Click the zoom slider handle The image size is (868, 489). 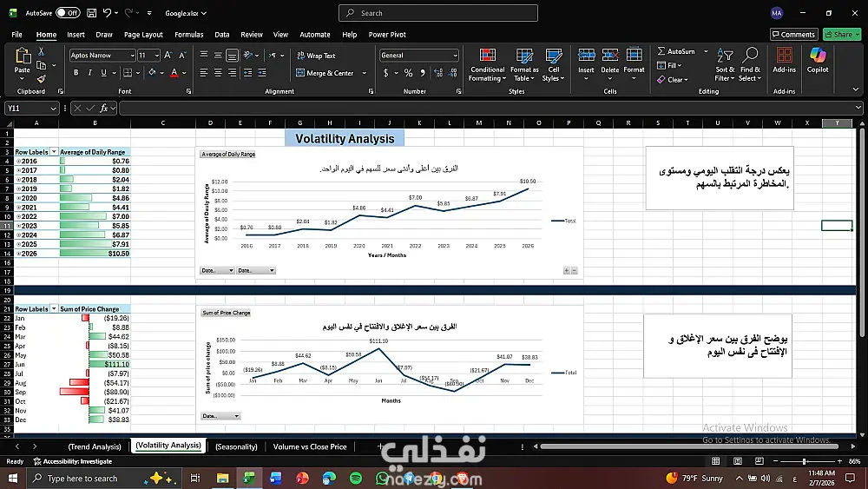(x=804, y=461)
